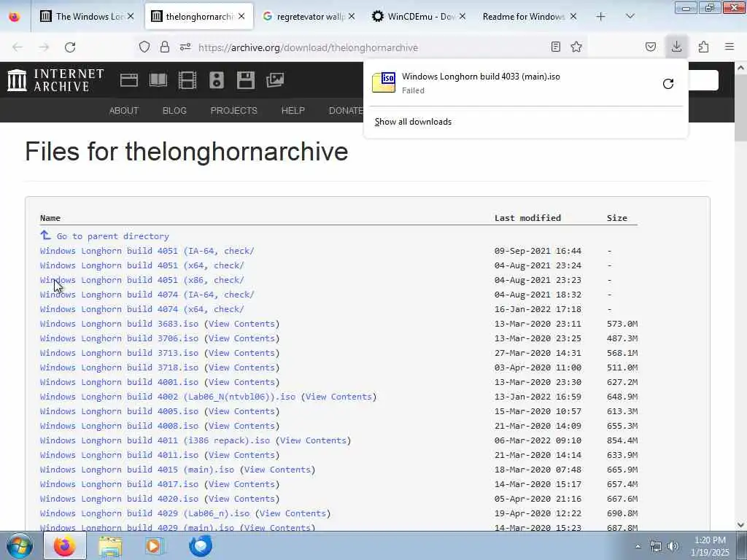
Task: Click the site padlock security icon
Action: pos(165,47)
